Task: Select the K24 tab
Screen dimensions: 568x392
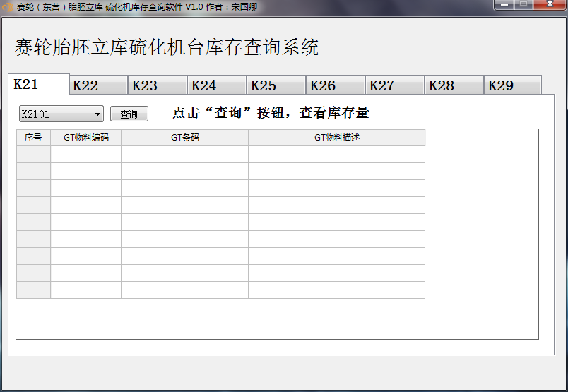Action: pos(217,85)
